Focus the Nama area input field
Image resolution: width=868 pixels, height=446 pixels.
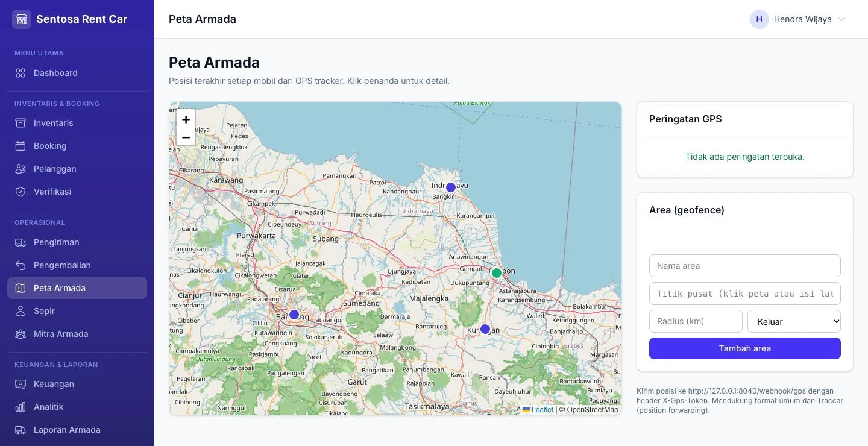pos(745,266)
